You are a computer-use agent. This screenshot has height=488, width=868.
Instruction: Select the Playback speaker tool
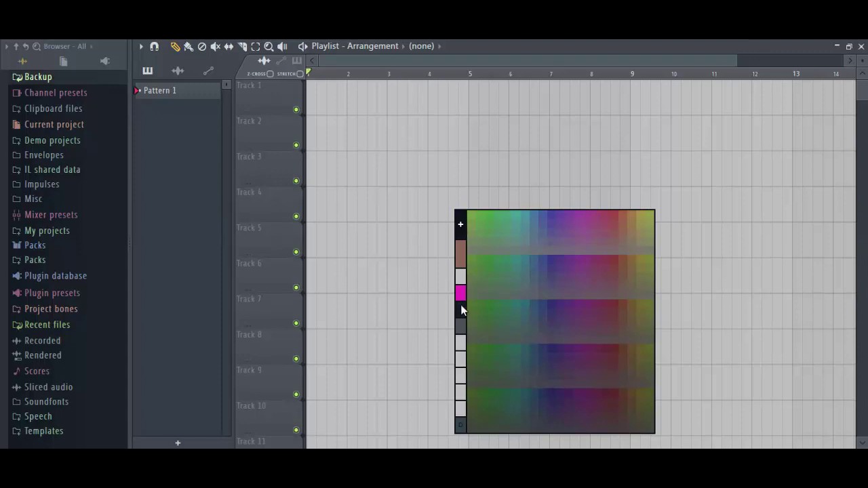click(282, 46)
